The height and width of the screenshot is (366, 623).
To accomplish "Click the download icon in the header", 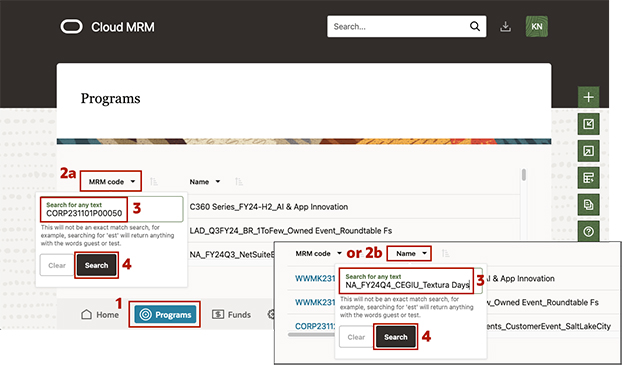I will 505,27.
